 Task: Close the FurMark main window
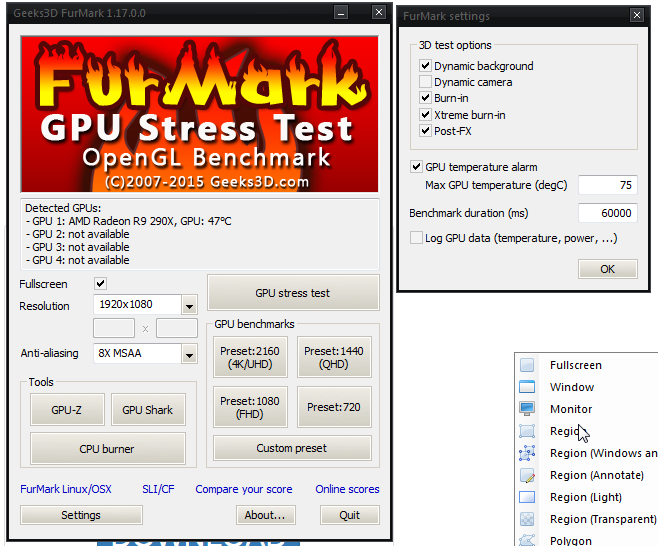[x=379, y=13]
